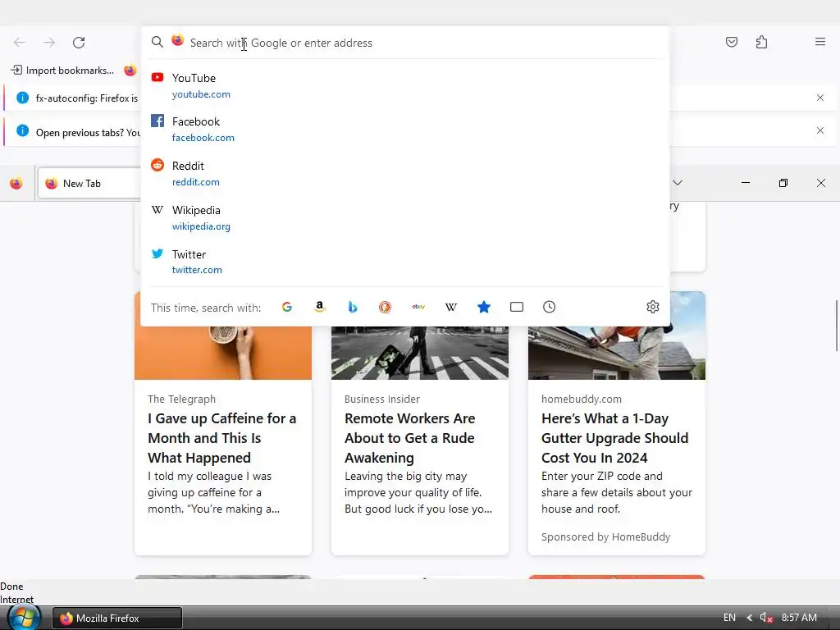The image size is (840, 630).
Task: Click the fx-autoconfig notification info icon
Action: (22, 98)
